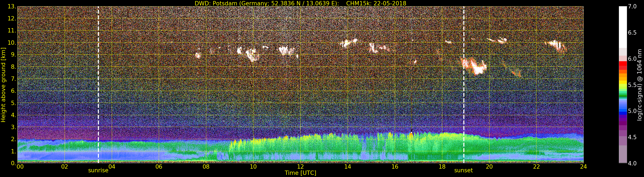Click time-axis tick label '18'
This screenshot has height=177, width=644.
[442, 166]
